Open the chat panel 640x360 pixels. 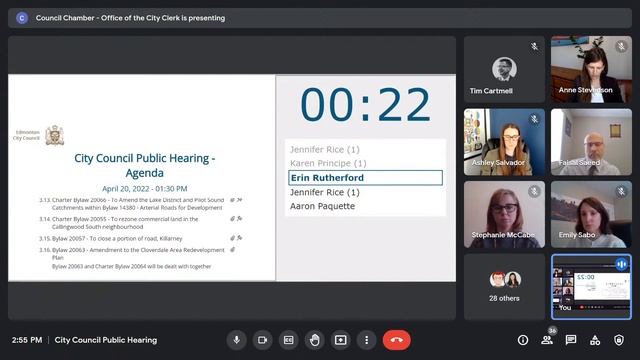tap(571, 340)
